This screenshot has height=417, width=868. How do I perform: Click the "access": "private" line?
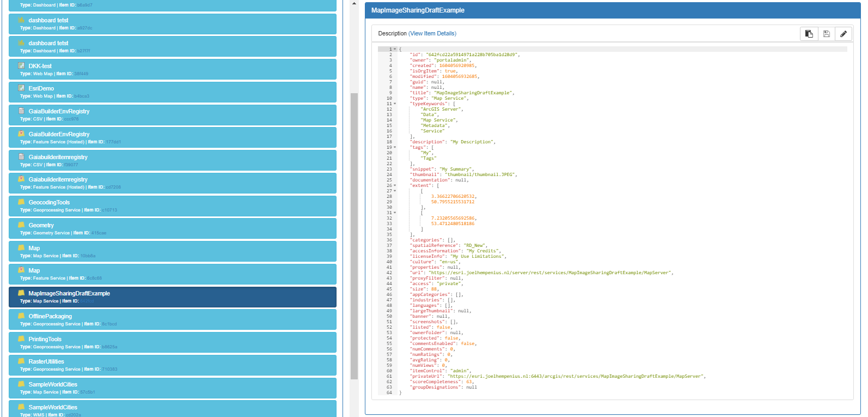tap(437, 283)
